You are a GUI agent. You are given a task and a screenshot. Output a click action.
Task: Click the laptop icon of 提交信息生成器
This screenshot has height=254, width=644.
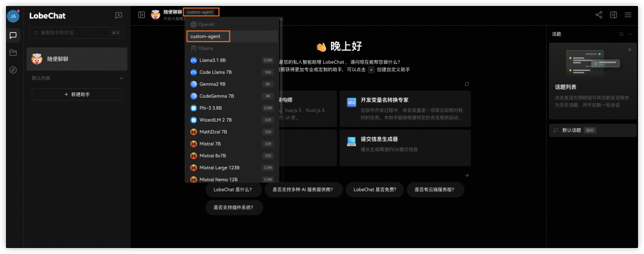tap(352, 141)
